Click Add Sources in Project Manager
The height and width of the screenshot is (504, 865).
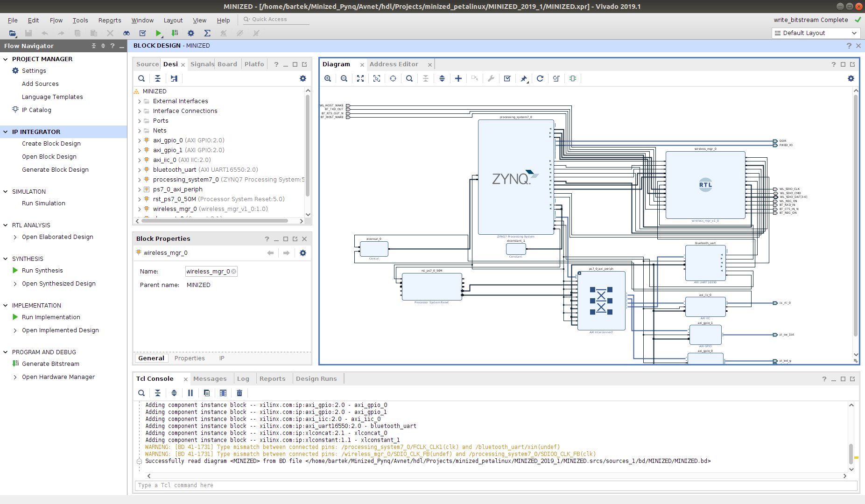click(40, 84)
